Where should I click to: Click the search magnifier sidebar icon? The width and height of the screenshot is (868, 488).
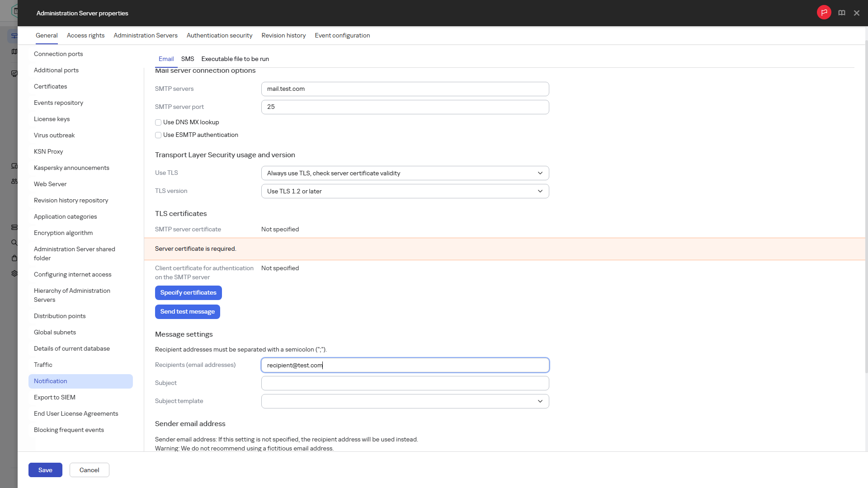[x=14, y=243]
